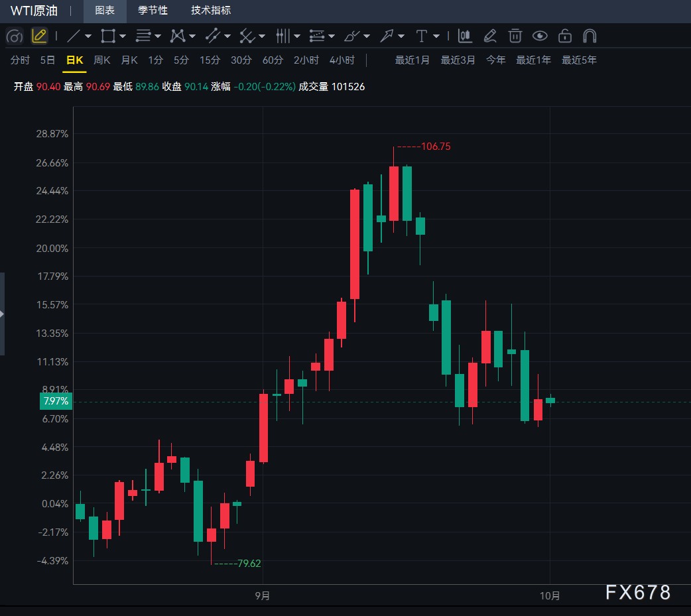Screen dimensions: 691x616
Task: Select the 日K timeframe
Action: 74,60
